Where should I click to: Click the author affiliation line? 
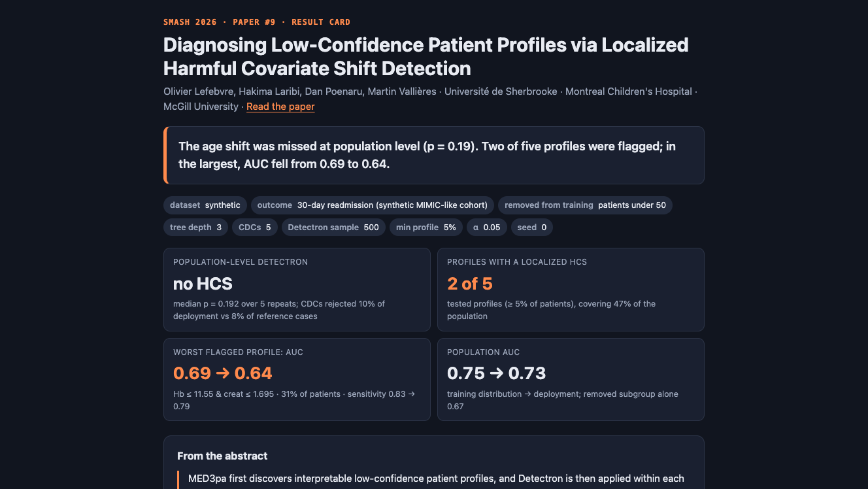[x=430, y=99]
